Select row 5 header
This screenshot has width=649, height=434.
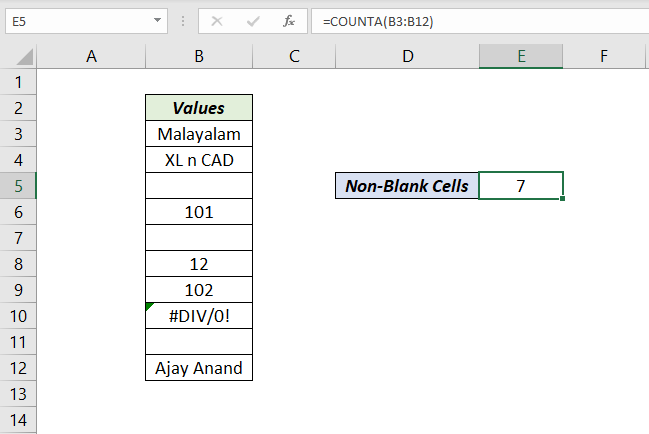pyautogui.click(x=18, y=185)
